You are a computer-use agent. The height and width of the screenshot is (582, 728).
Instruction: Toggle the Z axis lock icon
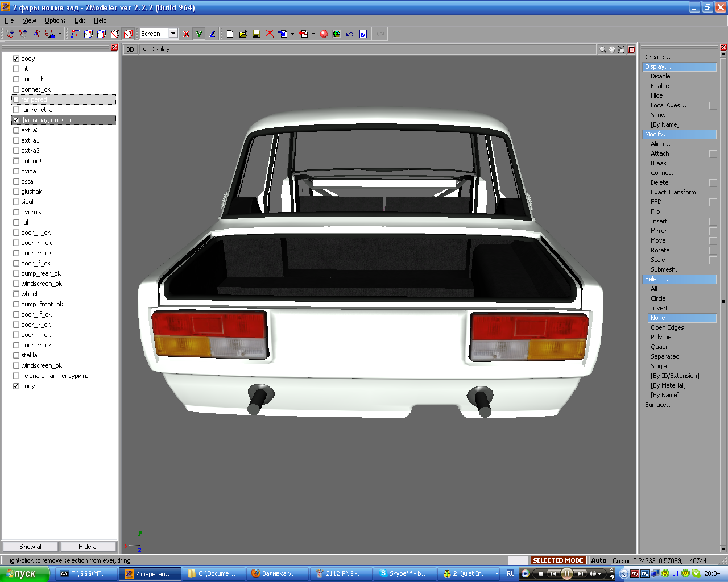click(x=212, y=34)
